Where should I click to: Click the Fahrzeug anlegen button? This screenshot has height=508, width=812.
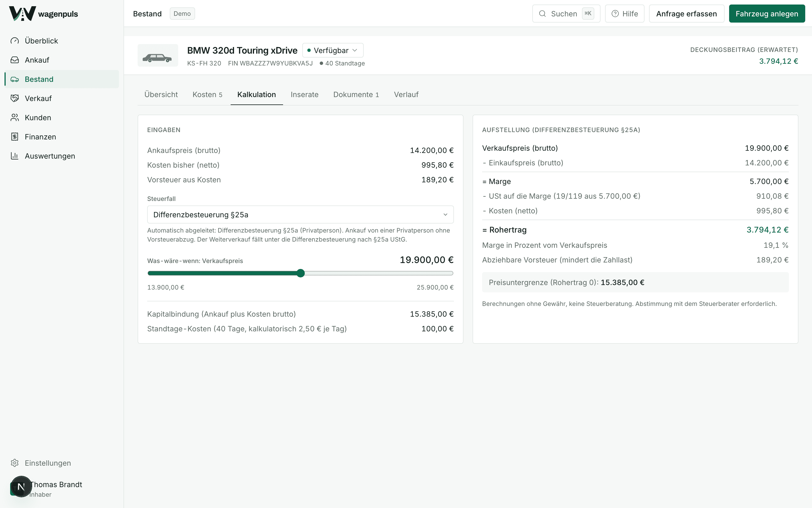click(767, 14)
